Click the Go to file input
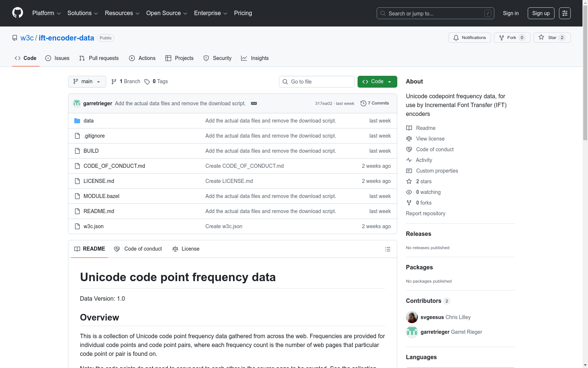The height and width of the screenshot is (368, 588). [x=317, y=82]
